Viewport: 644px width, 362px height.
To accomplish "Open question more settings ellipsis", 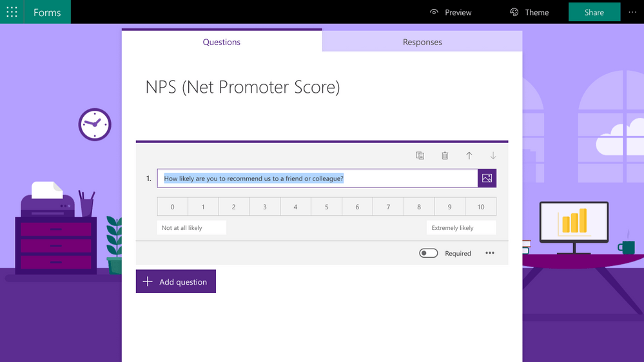I will coord(489,253).
